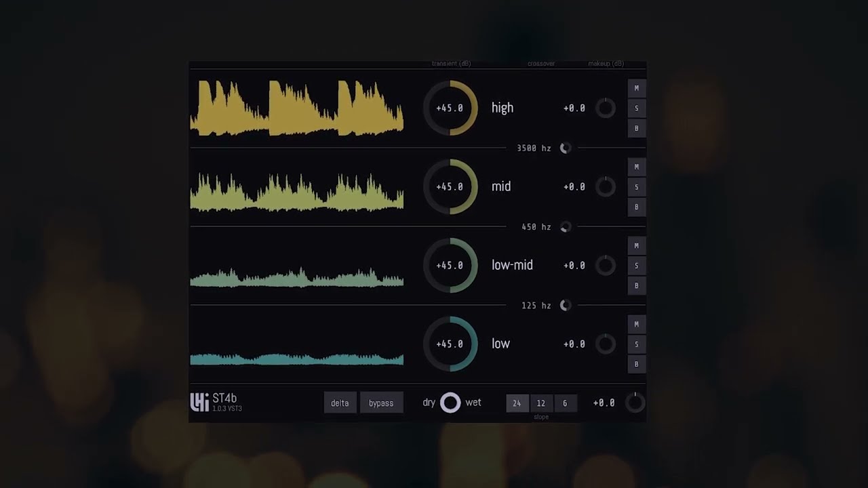
Task: Click the 450 hz crossover knob
Action: pos(566,227)
